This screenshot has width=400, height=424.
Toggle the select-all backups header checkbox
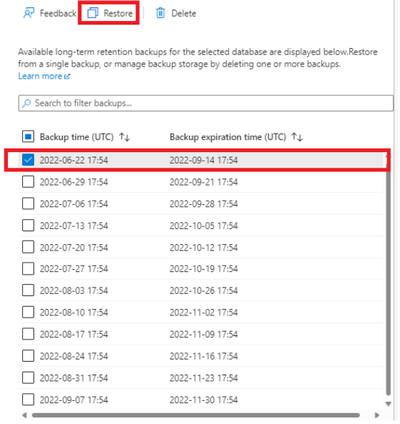28,137
